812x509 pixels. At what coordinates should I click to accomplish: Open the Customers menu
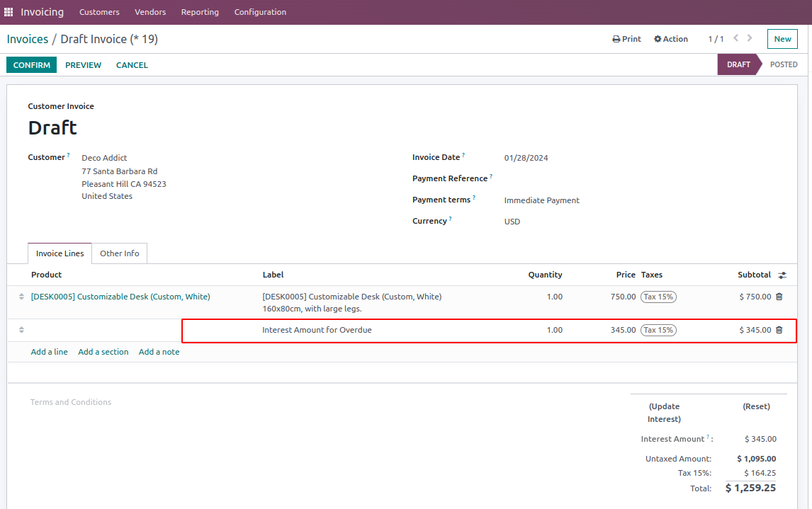[x=99, y=12]
